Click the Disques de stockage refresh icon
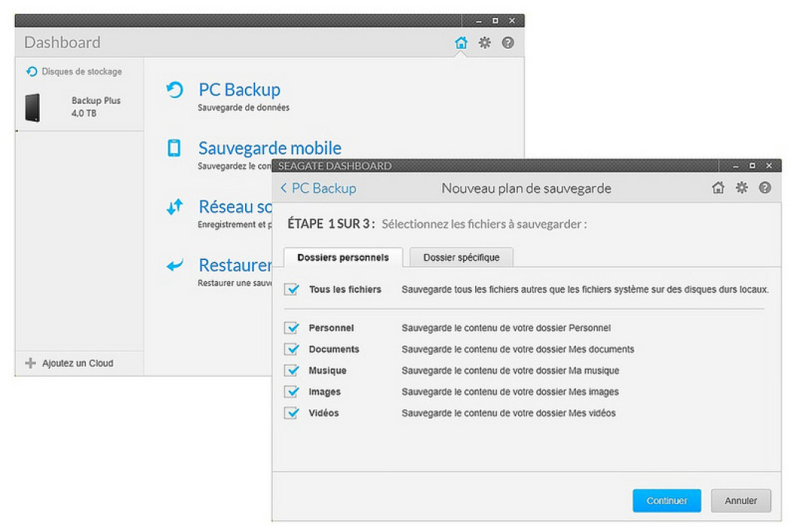The height and width of the screenshot is (532, 797). [32, 71]
